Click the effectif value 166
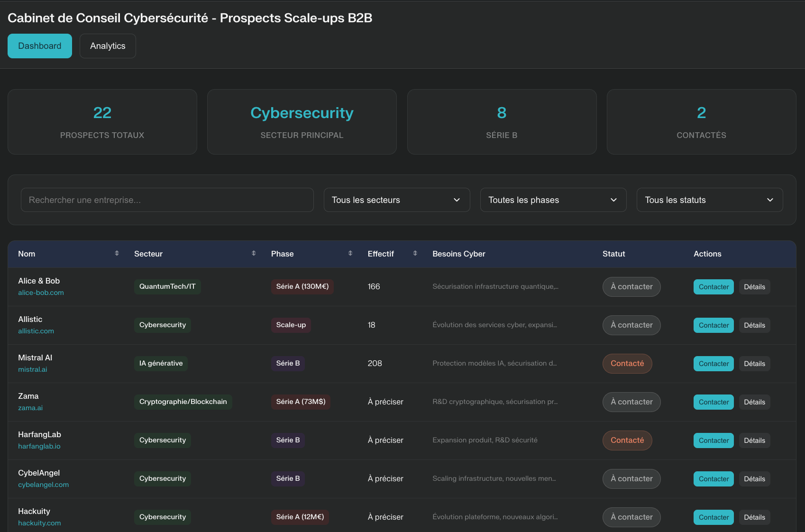 (374, 287)
